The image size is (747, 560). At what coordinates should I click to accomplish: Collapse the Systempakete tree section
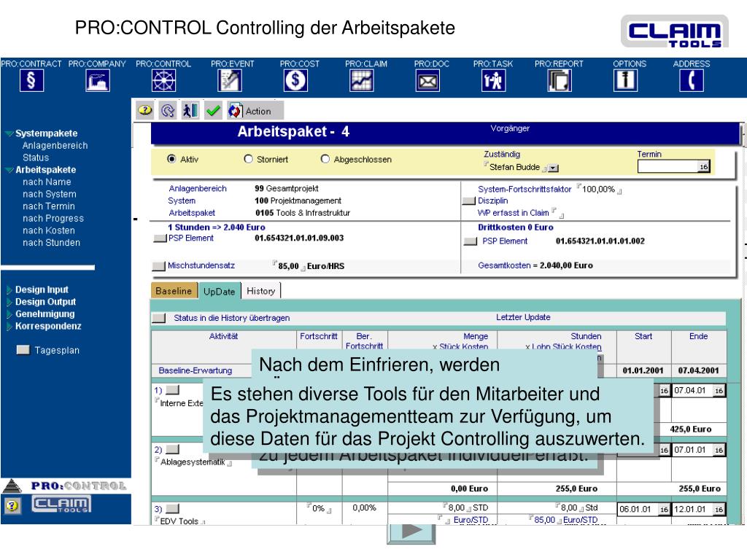click(9, 134)
